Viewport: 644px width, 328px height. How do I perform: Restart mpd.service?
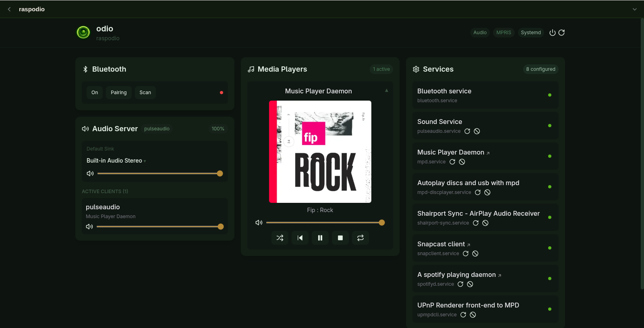(x=452, y=162)
